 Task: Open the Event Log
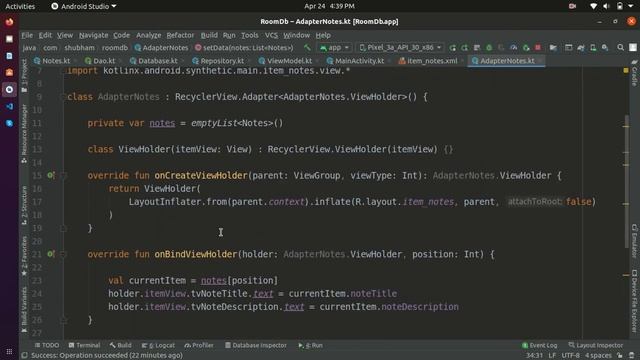[539, 345]
